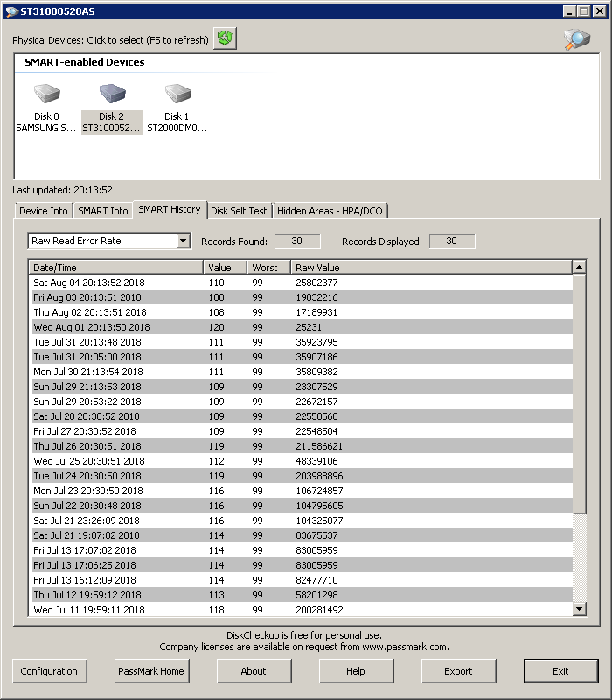
Task: Click the Records Displayed field showing 30
Action: 452,241
